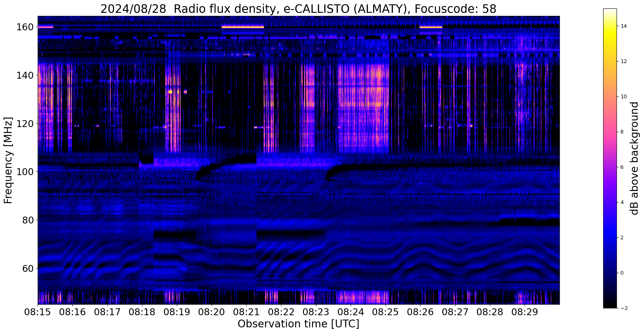Click the bright 160 MHz line just after 08:26
Viewport: 644px width, 333px height.
point(431,27)
